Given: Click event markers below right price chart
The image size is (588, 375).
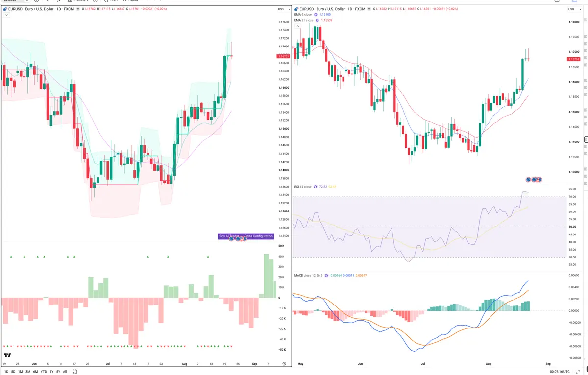Looking at the screenshot, I should pos(534,180).
